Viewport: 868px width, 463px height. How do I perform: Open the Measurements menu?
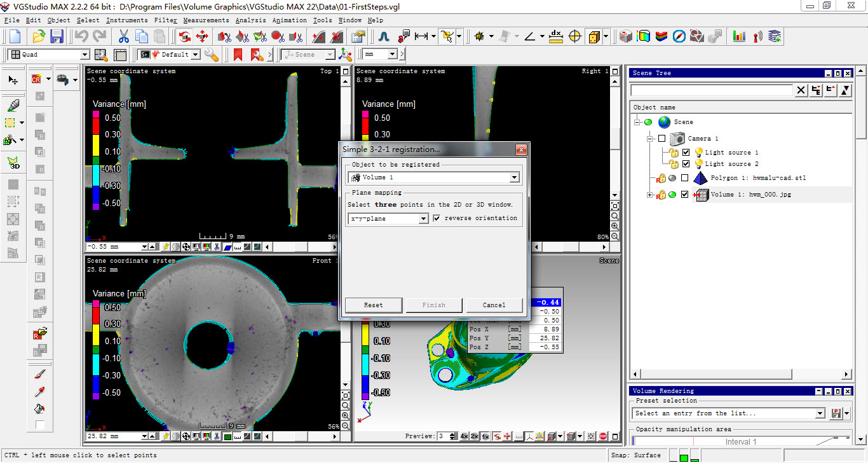coord(207,20)
